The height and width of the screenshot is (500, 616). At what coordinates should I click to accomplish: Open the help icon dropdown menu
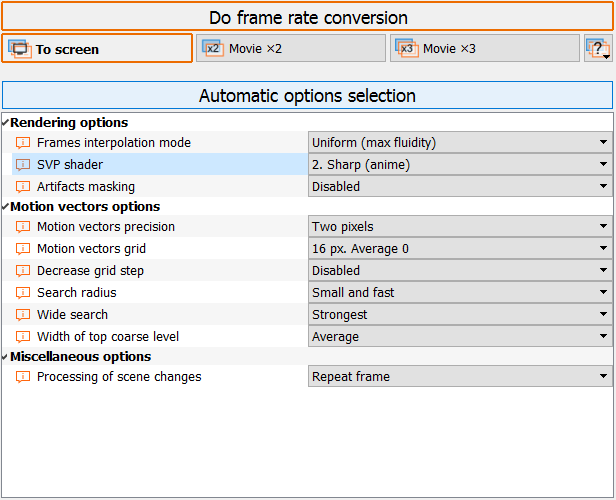pos(598,49)
